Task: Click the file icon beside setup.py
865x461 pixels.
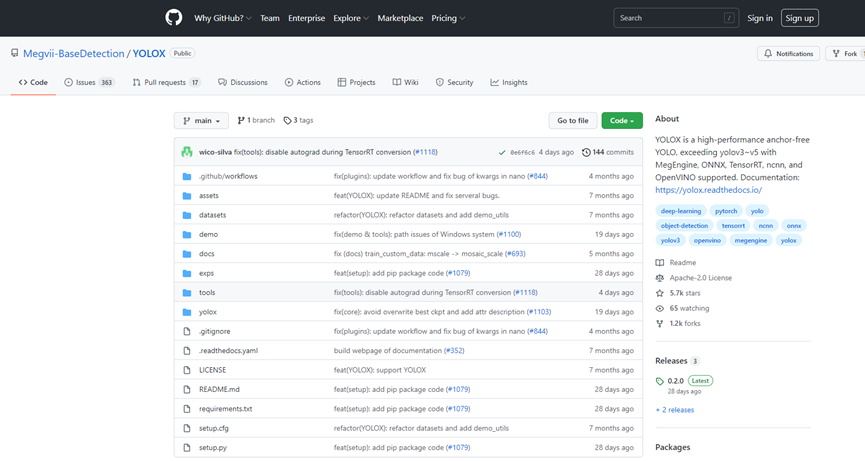Action: point(187,448)
